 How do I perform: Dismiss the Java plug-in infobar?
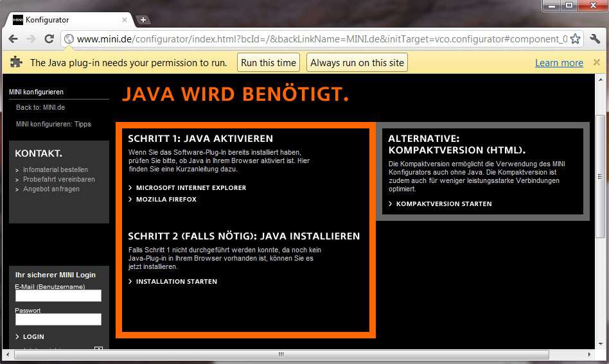point(596,62)
